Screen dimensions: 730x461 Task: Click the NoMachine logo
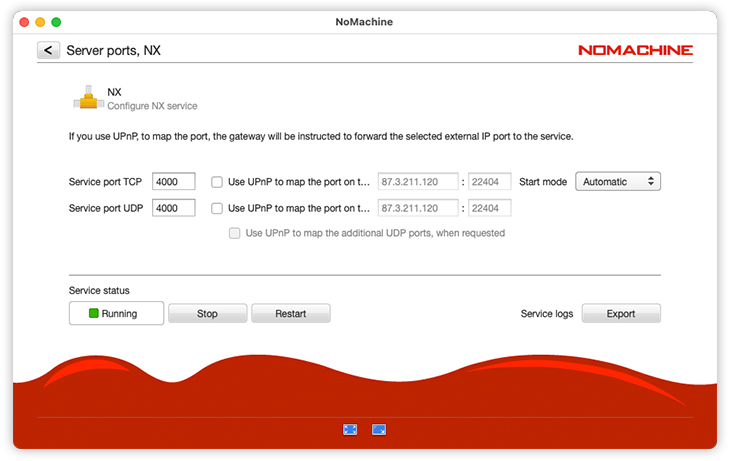[x=635, y=50]
